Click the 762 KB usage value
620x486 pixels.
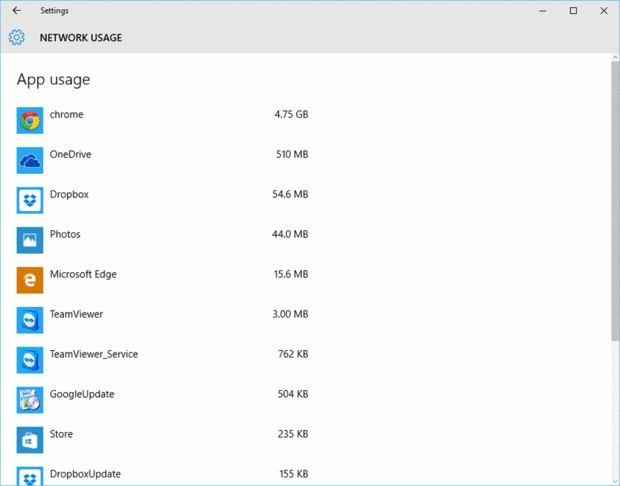tap(293, 354)
